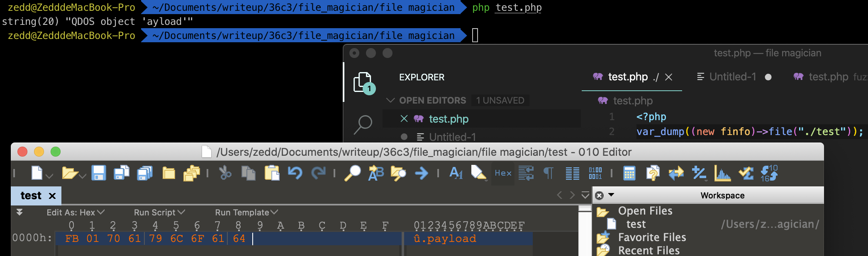
Task: Toggle show whitespace pilcrow icon
Action: point(549,173)
